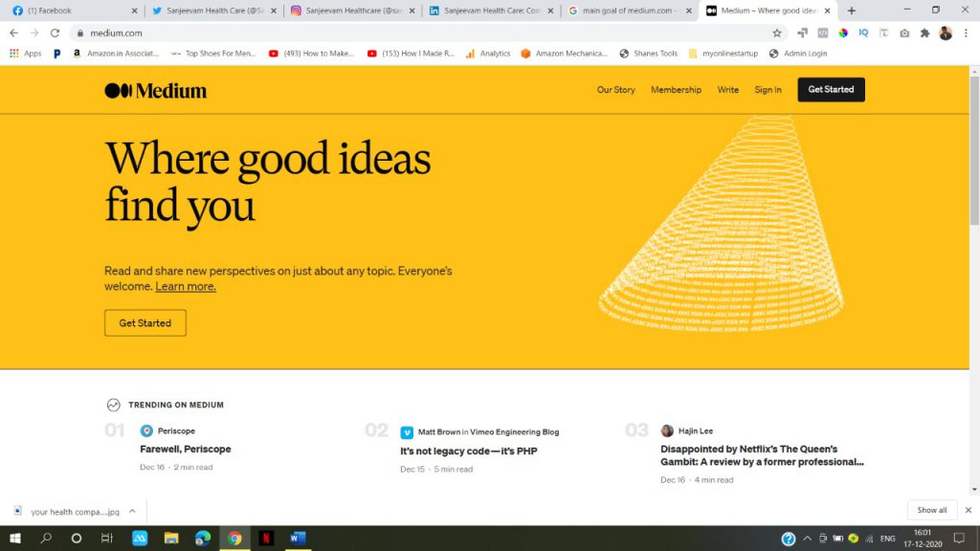Open a new browser tab with plus

851,11
